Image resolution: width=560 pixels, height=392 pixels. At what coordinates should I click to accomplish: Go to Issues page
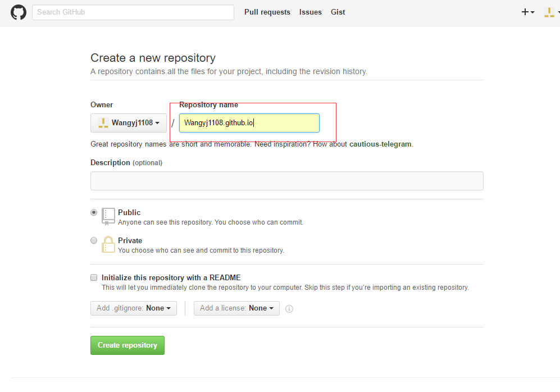click(311, 12)
